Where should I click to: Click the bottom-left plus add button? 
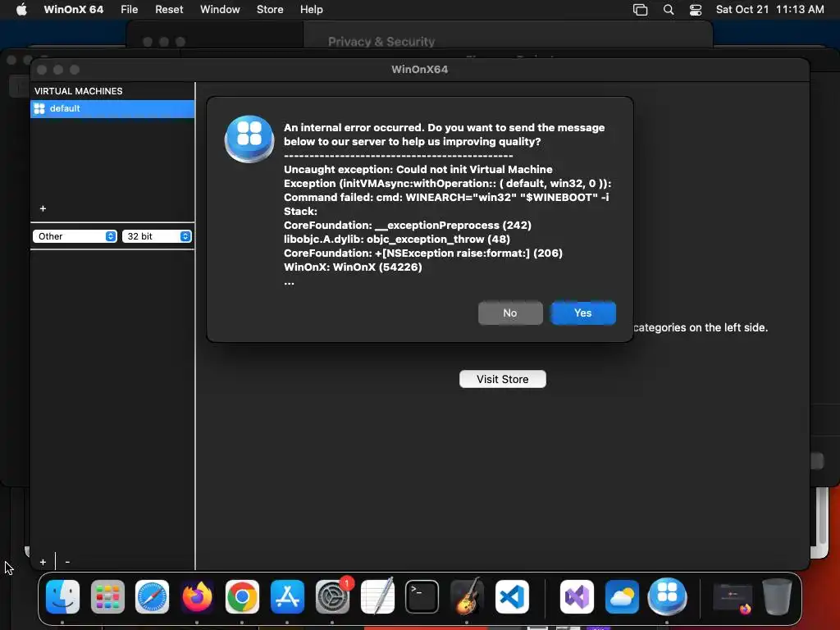click(x=43, y=562)
